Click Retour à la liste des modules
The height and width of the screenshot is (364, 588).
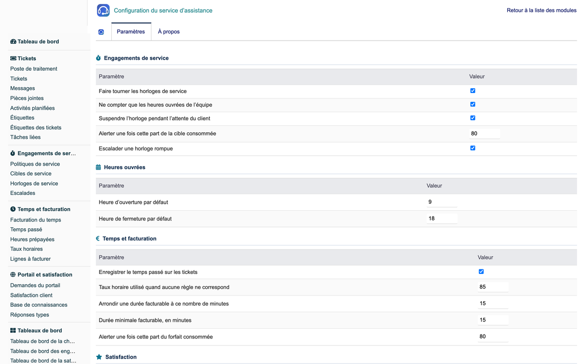coord(541,10)
